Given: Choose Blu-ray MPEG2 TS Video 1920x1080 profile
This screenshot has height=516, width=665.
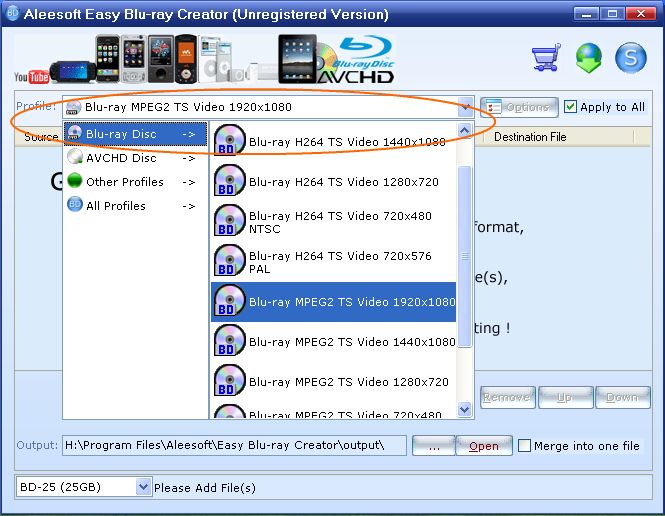Looking at the screenshot, I should click(333, 301).
